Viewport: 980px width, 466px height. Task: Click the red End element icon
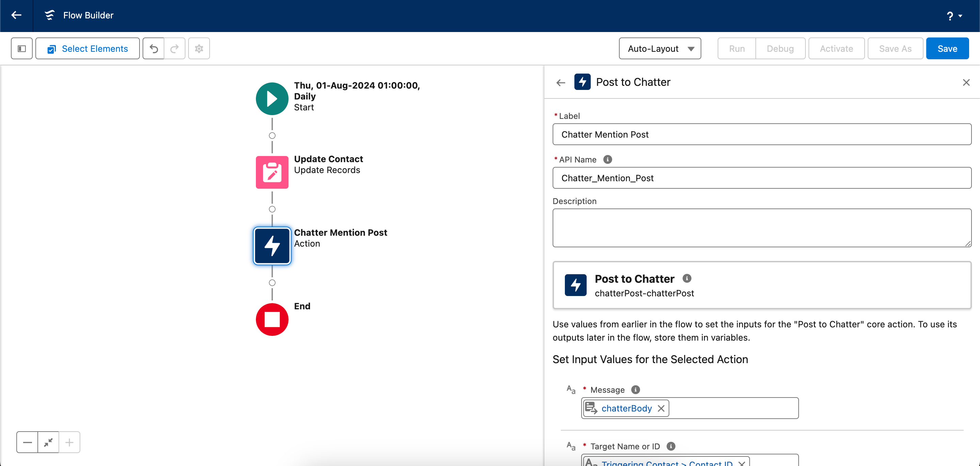coord(272,319)
